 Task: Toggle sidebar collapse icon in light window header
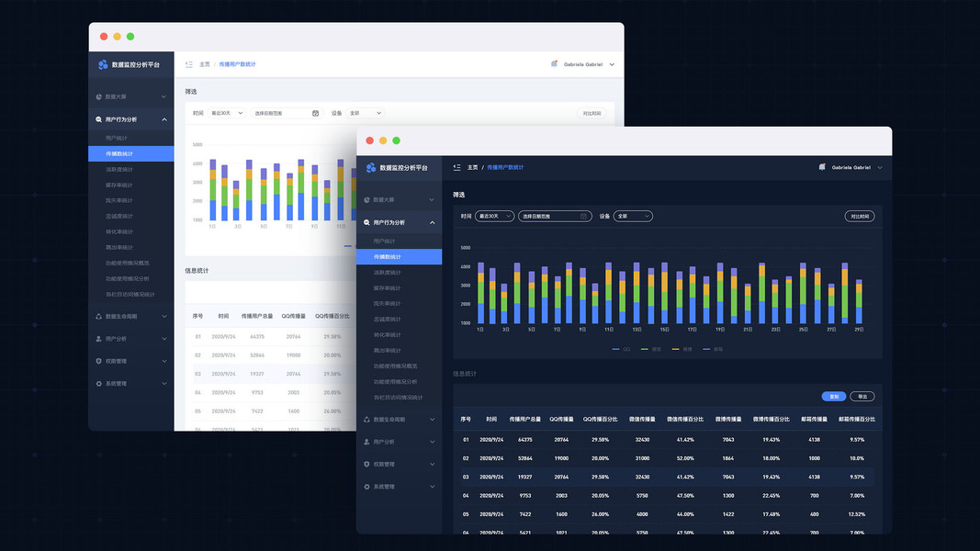189,64
